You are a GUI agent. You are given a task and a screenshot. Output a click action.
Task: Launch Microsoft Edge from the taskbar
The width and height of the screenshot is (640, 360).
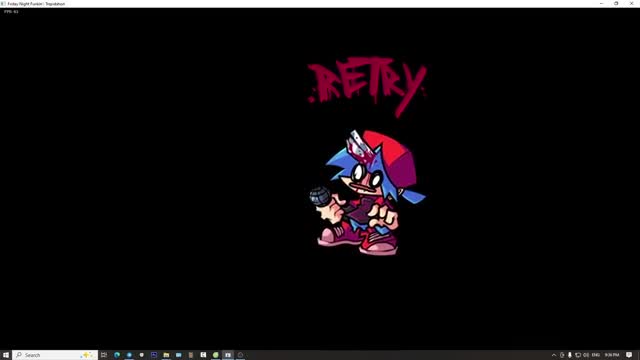pyautogui.click(x=117, y=355)
